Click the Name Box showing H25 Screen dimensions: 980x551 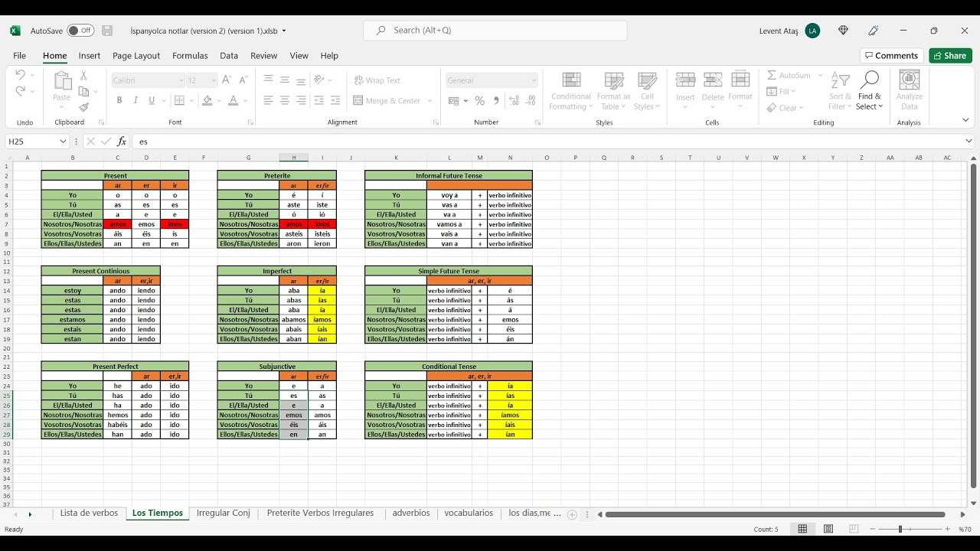pos(31,142)
